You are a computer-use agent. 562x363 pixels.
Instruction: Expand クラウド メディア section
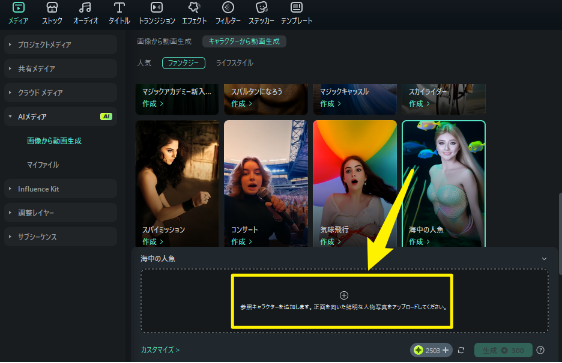click(x=61, y=93)
